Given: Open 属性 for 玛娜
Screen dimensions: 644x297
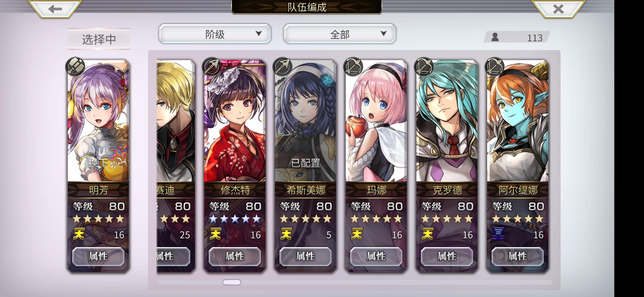Looking at the screenshot, I should [x=376, y=256].
